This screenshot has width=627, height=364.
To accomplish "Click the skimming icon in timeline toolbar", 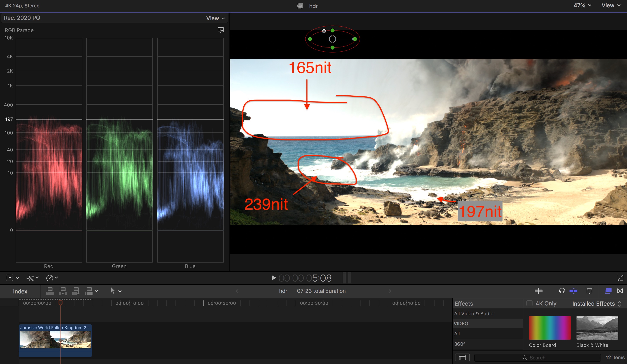I will point(538,291).
